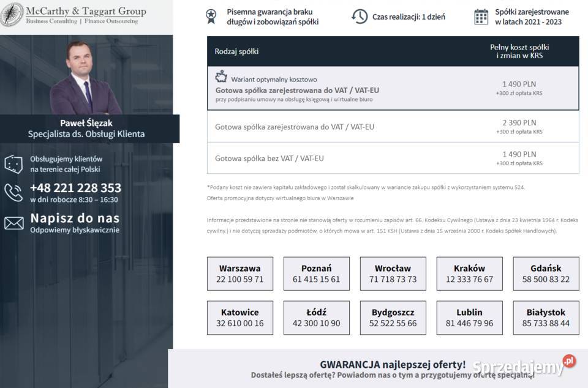Click the Białystok office number

click(545, 318)
